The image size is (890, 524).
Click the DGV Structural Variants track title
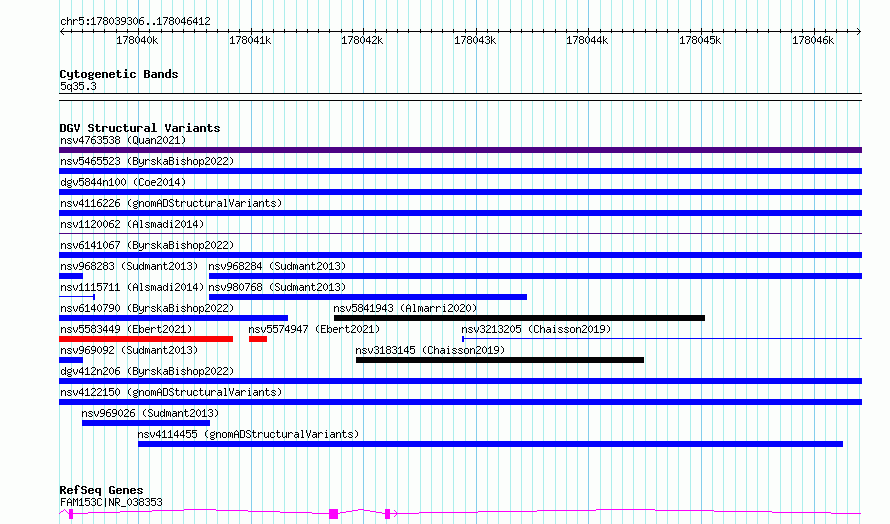click(x=140, y=128)
